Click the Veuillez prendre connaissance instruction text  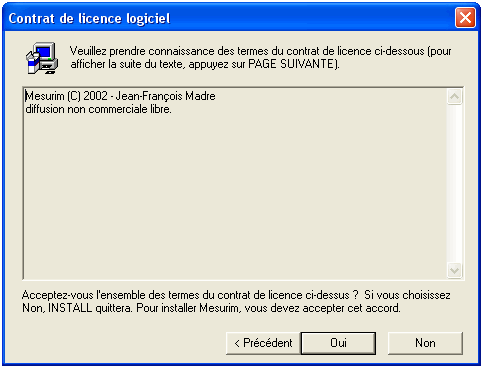click(261, 58)
